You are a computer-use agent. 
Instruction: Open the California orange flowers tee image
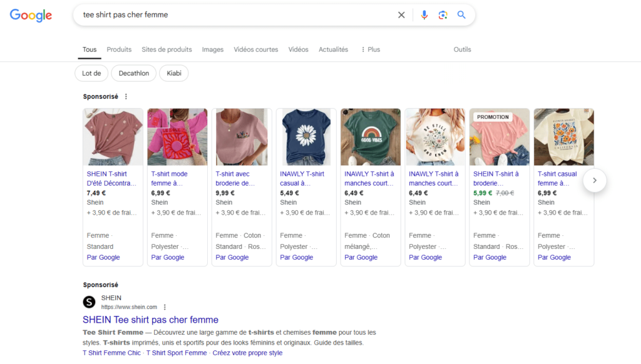564,137
